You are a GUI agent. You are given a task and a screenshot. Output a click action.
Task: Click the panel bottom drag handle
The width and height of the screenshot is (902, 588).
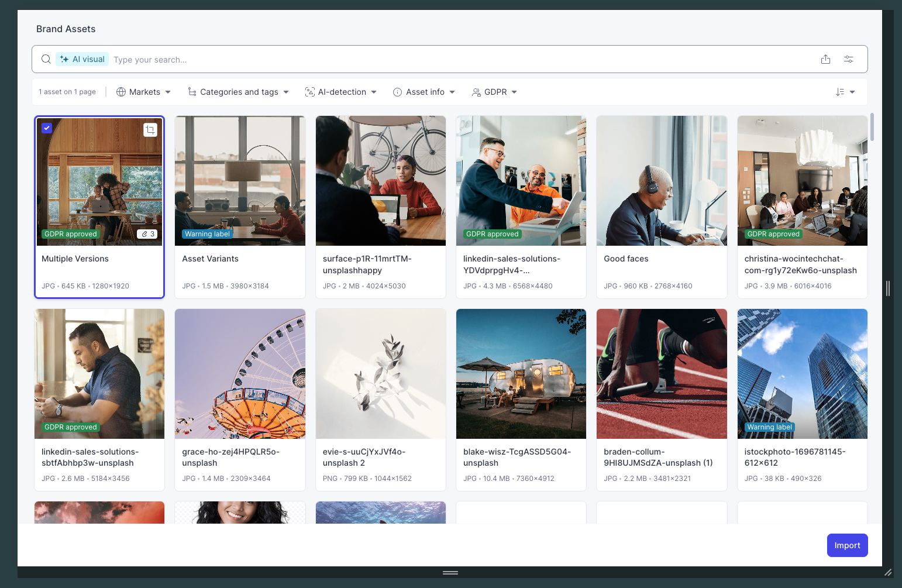pyautogui.click(x=450, y=572)
